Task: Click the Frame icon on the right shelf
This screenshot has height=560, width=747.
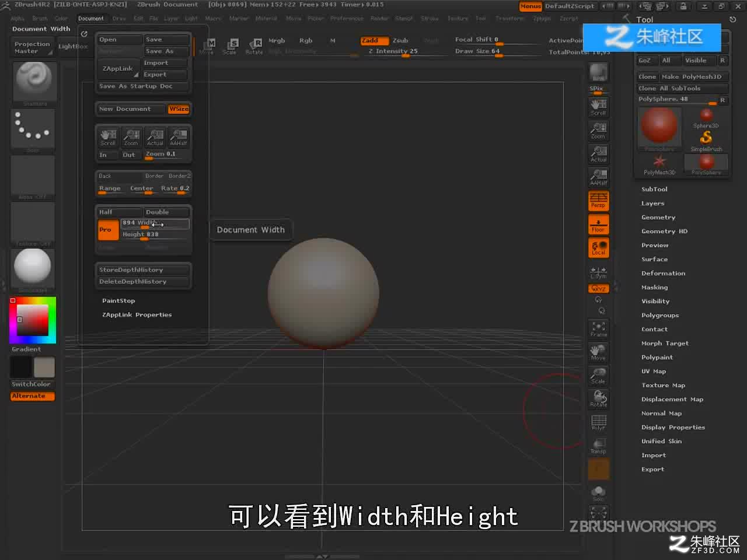Action: tap(598, 329)
